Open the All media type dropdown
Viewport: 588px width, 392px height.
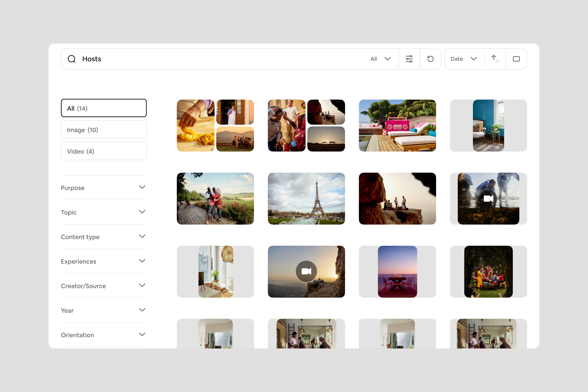380,59
